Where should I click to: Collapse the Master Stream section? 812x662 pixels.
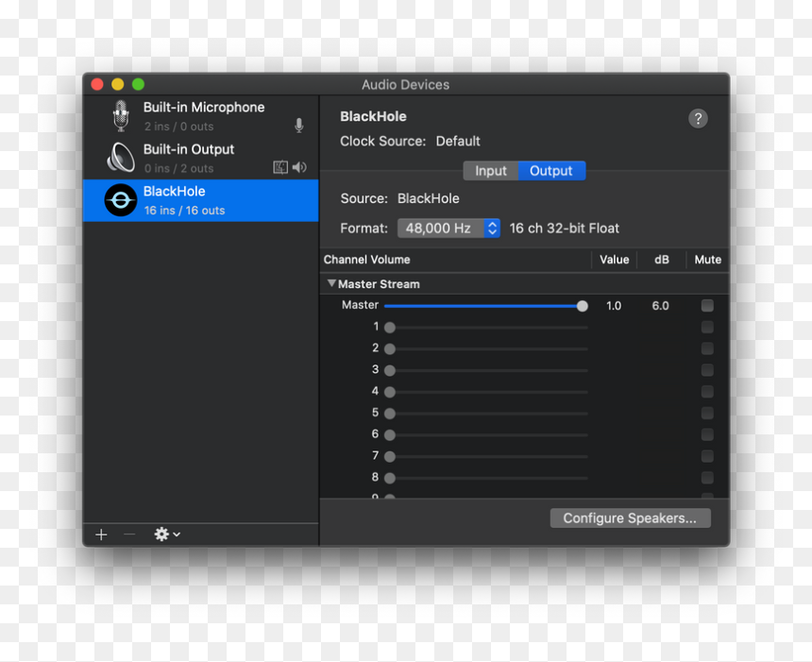[331, 283]
